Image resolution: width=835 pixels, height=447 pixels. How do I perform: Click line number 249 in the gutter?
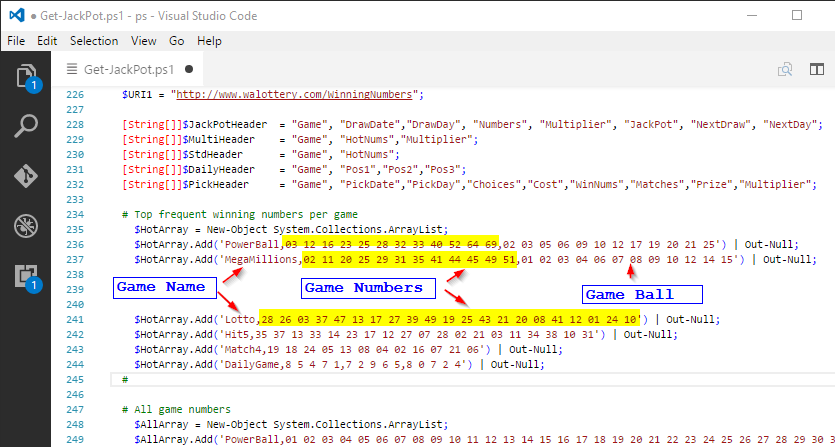75,440
